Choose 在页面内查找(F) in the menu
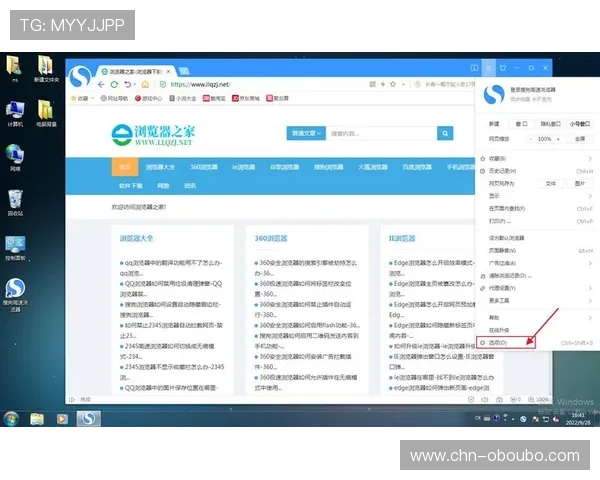Viewport: 600px width, 480px height. [x=536, y=209]
